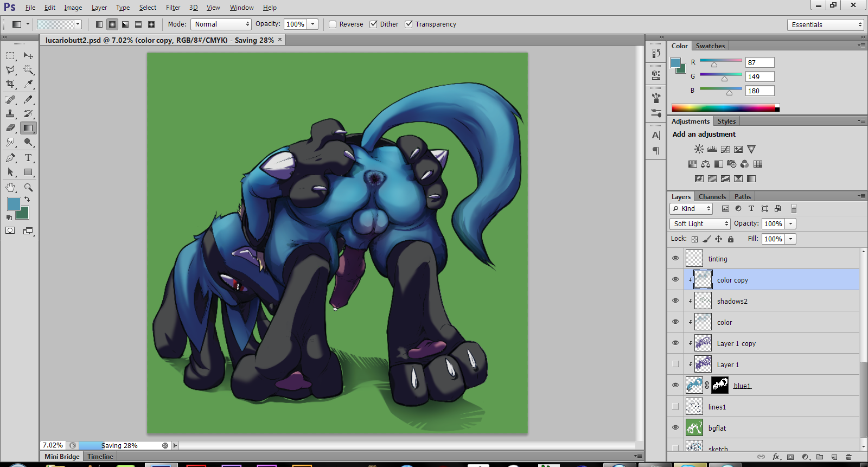Open the Layer menu

[99, 8]
